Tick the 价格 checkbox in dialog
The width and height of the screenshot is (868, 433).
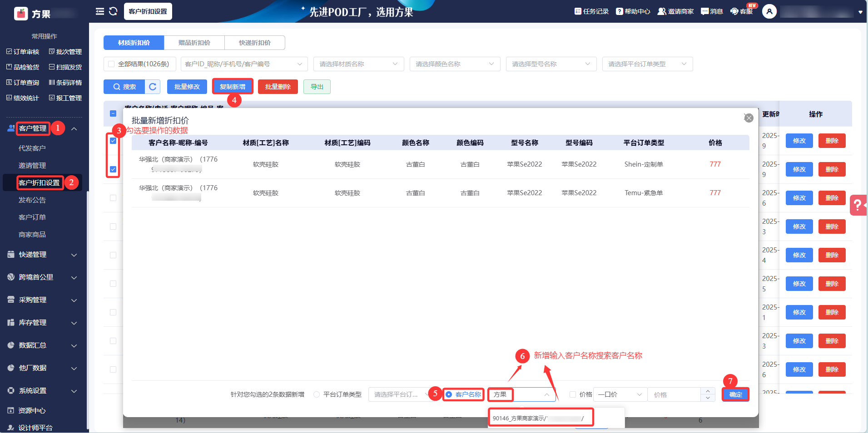pos(573,394)
